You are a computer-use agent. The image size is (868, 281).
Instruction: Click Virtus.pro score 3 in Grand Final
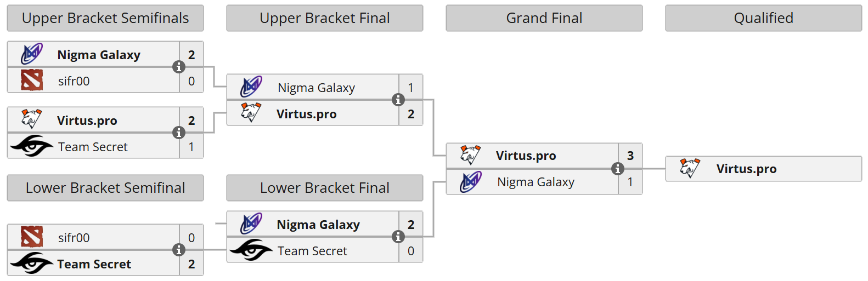pos(630,156)
